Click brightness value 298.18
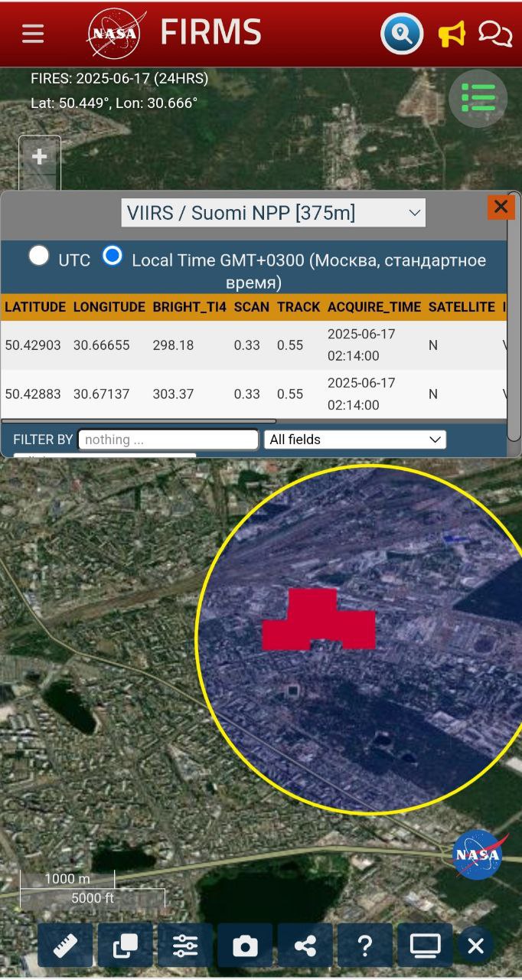This screenshot has width=522, height=980. [174, 345]
